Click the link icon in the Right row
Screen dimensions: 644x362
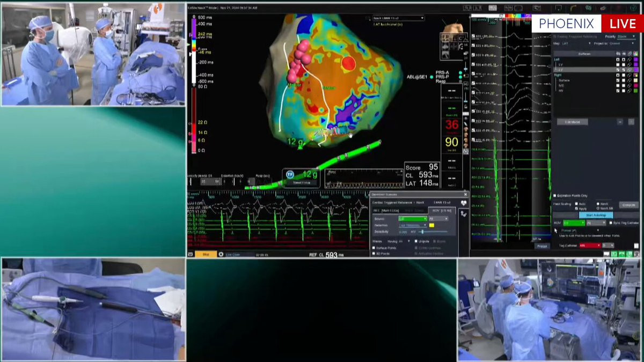click(630, 75)
